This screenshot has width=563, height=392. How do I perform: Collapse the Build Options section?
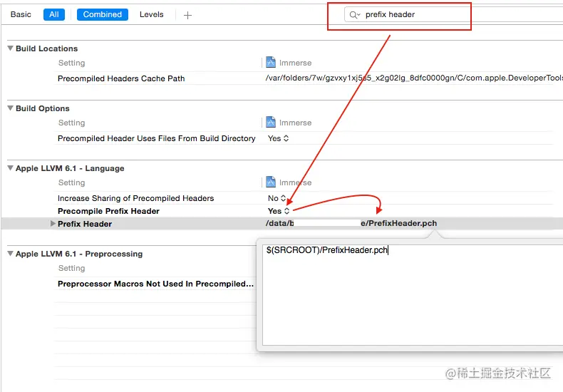click(11, 108)
